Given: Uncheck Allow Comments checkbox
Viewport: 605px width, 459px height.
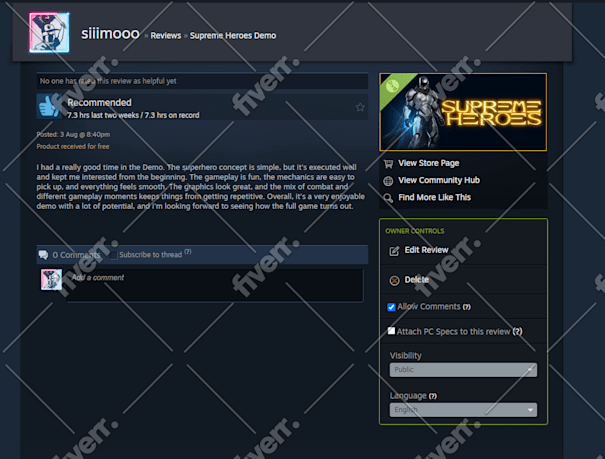Looking at the screenshot, I should pos(391,307).
